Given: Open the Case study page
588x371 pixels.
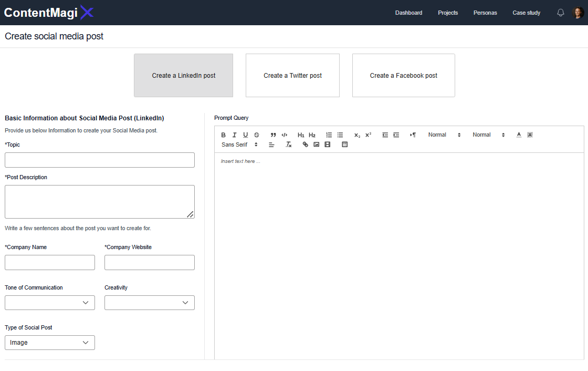Looking at the screenshot, I should [526, 13].
